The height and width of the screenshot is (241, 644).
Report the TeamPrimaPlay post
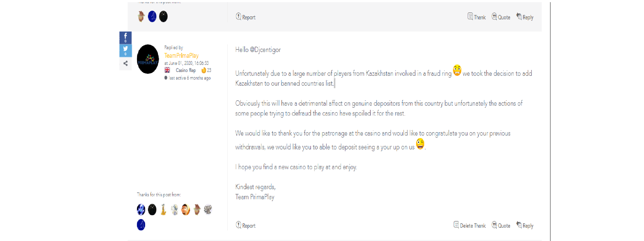pos(245,225)
